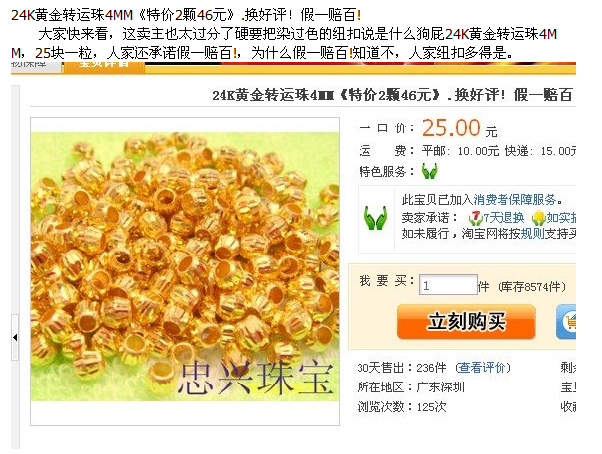
Task: Click the green hands icon beside 特色服务
Action: 430,171
